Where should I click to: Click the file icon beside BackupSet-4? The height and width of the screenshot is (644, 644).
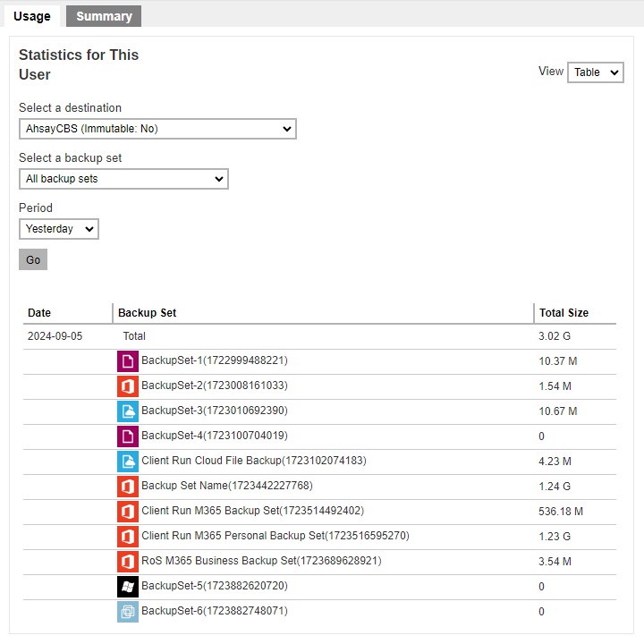[128, 436]
